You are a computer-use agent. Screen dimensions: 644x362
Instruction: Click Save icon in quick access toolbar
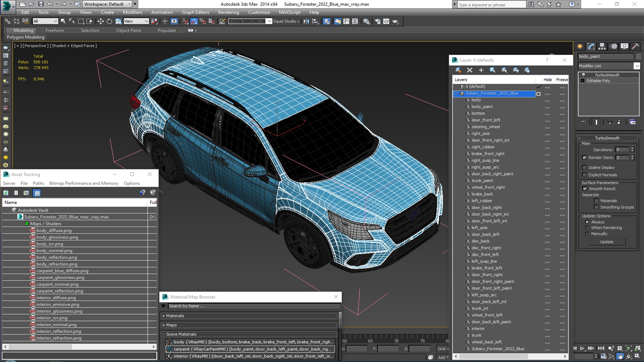point(41,4)
